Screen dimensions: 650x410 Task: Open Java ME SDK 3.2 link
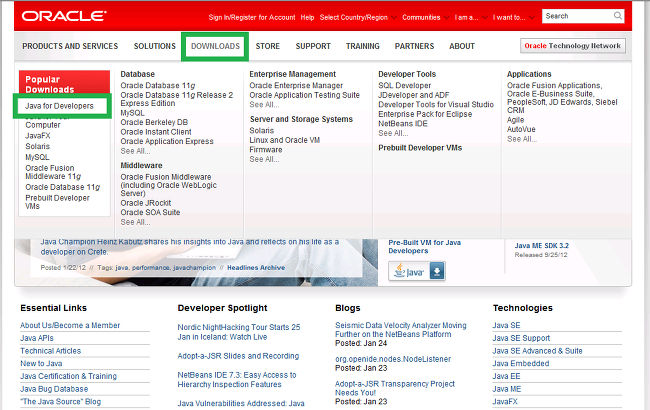click(x=541, y=245)
